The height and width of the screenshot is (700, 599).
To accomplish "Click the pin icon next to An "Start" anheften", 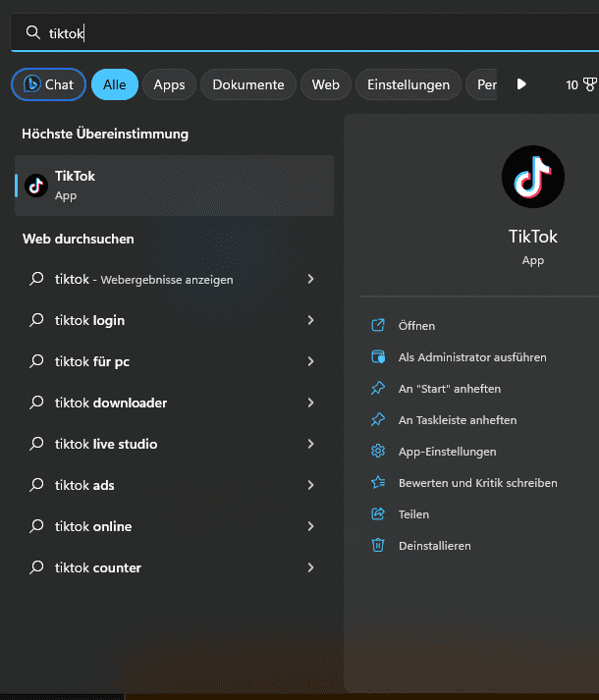I will [x=378, y=388].
